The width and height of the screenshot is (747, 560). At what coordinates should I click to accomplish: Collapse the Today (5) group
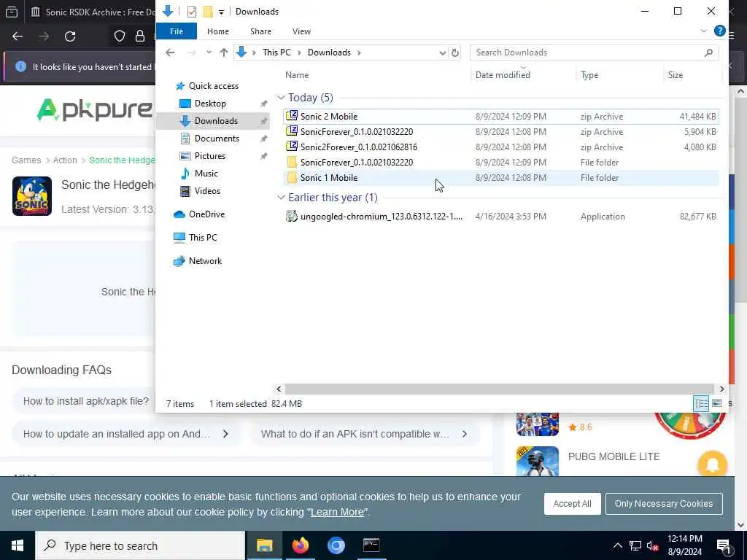tap(281, 98)
